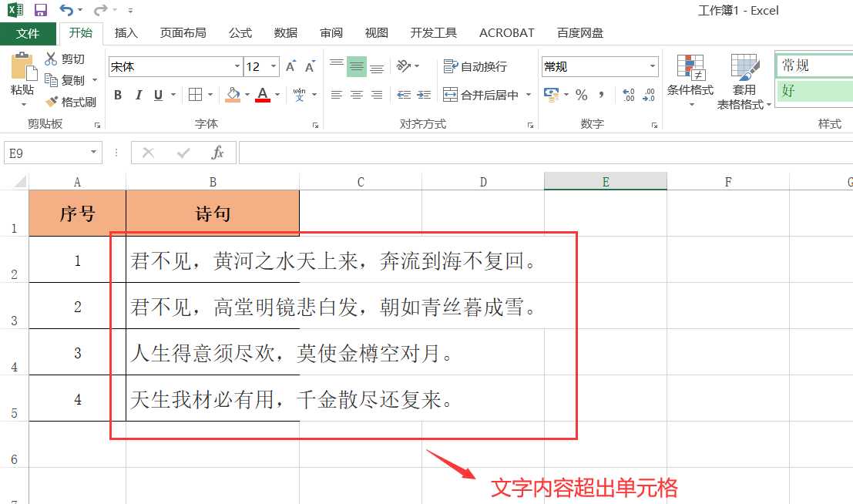
Task: Open the font color dropdown arrow
Action: 277,95
